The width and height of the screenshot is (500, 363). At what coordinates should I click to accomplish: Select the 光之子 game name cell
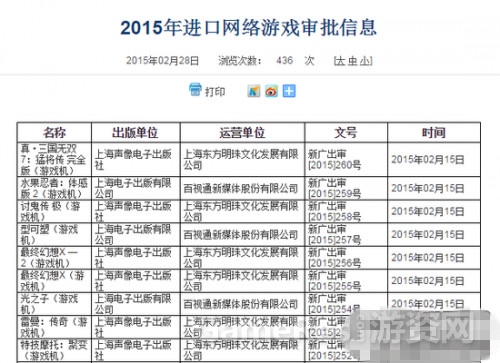[x=54, y=304]
